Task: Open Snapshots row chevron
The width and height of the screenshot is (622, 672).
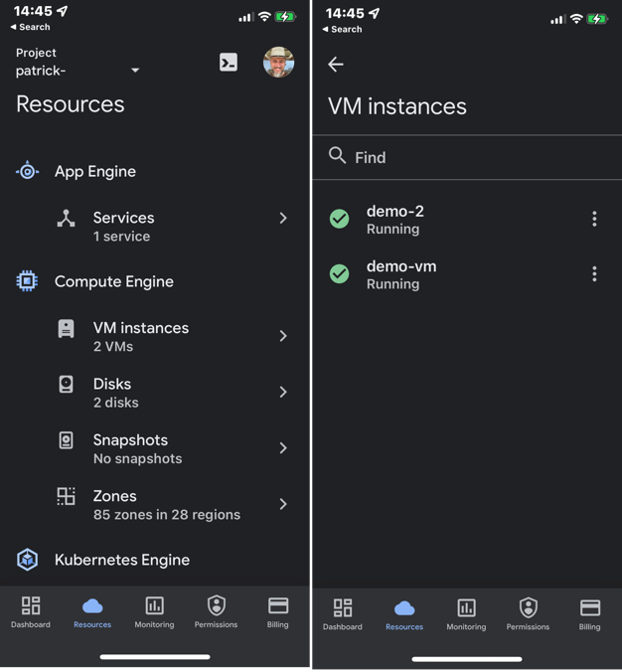Action: coord(283,448)
